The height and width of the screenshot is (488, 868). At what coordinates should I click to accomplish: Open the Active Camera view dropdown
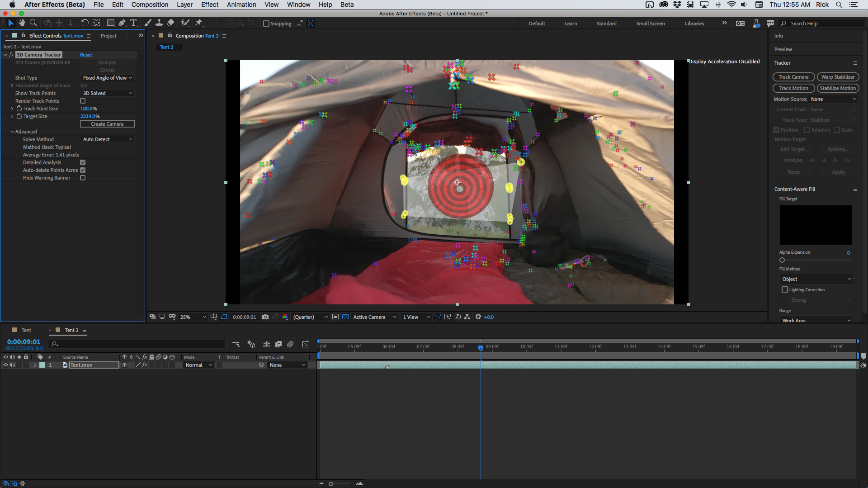(373, 317)
